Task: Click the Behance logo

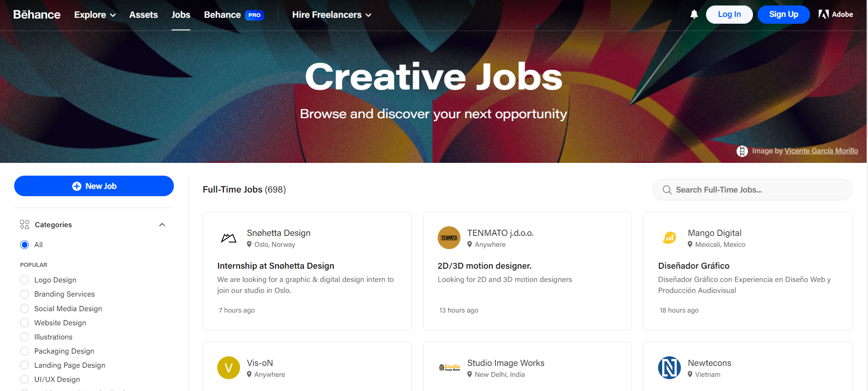Action: point(37,14)
